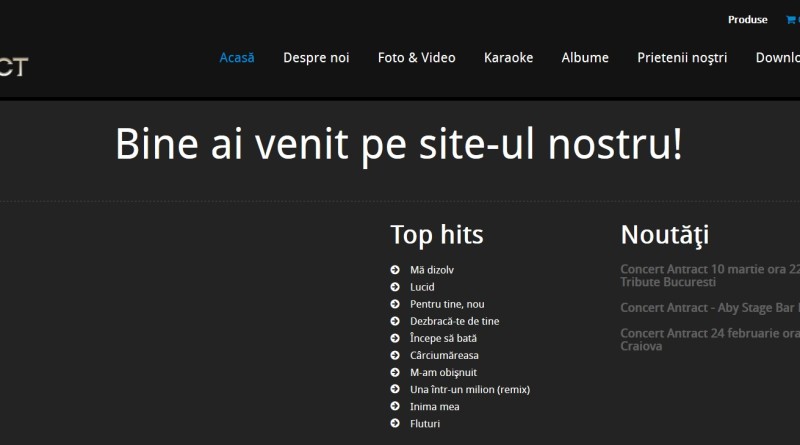The width and height of the screenshot is (800, 445).
Task: Open the Acasă menu item
Action: pyautogui.click(x=237, y=58)
